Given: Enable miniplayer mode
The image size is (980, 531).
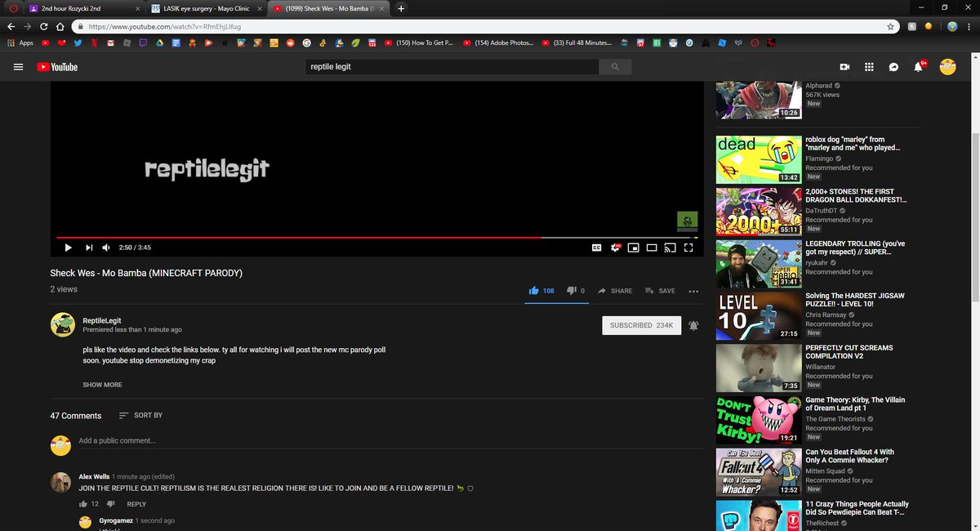Looking at the screenshot, I should point(635,248).
